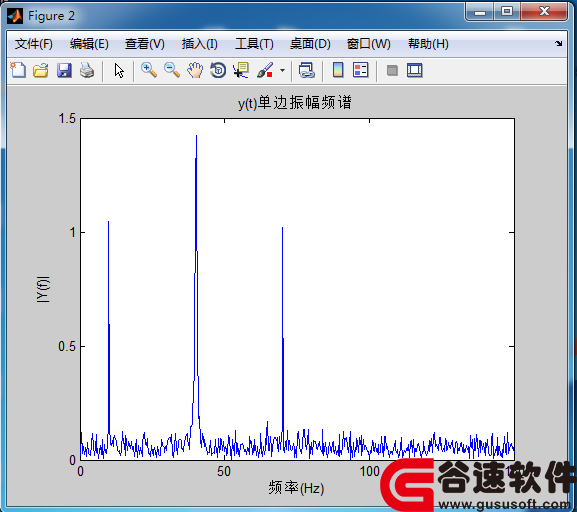This screenshot has height=512, width=577.
Task: Click the Hide Plot Tools icon
Action: [392, 70]
